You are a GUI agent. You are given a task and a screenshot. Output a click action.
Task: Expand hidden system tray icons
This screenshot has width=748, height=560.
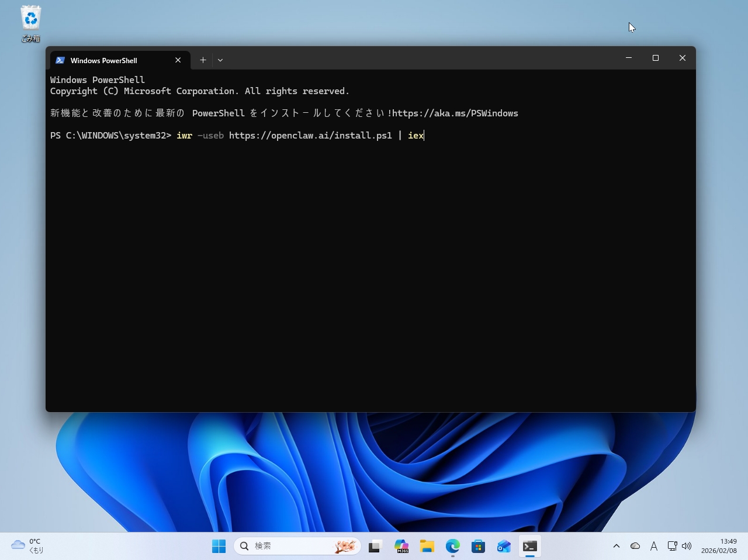[x=616, y=545]
